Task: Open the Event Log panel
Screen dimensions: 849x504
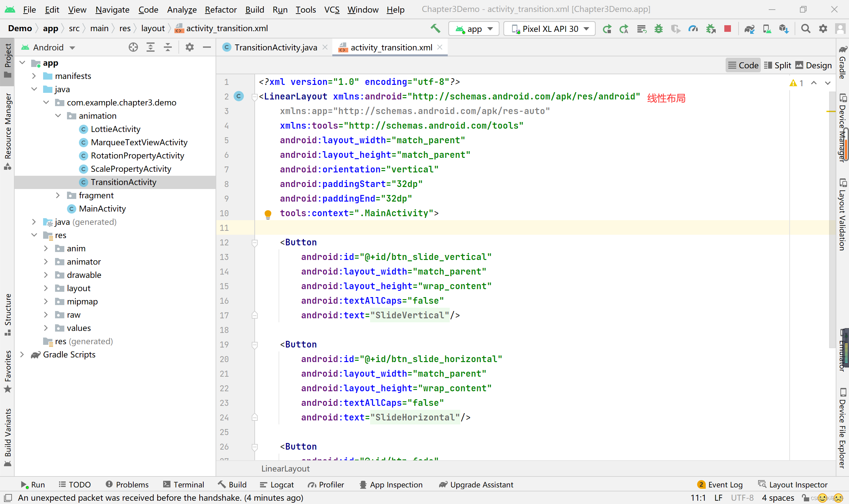Action: (720, 485)
